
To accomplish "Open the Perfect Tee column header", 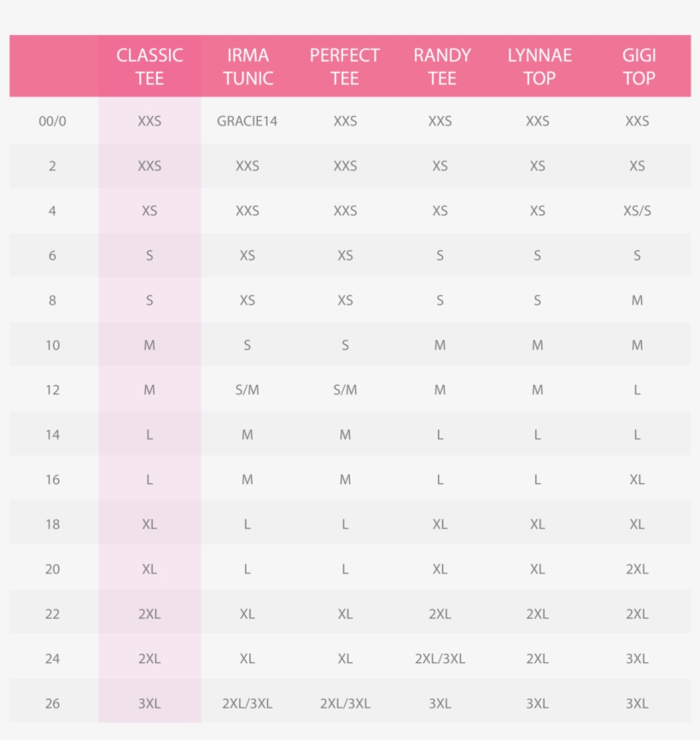I will coord(345,67).
